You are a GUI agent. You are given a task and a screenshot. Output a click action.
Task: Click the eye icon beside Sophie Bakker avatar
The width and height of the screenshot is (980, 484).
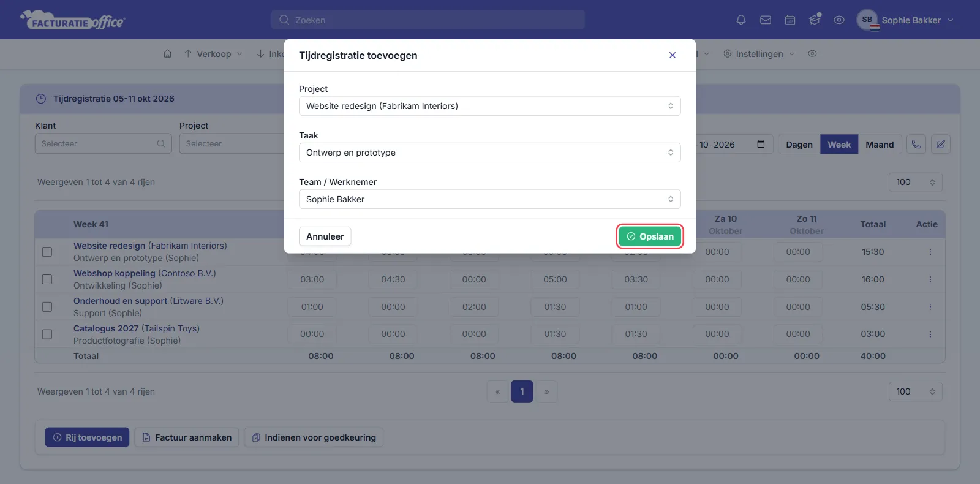tap(839, 20)
